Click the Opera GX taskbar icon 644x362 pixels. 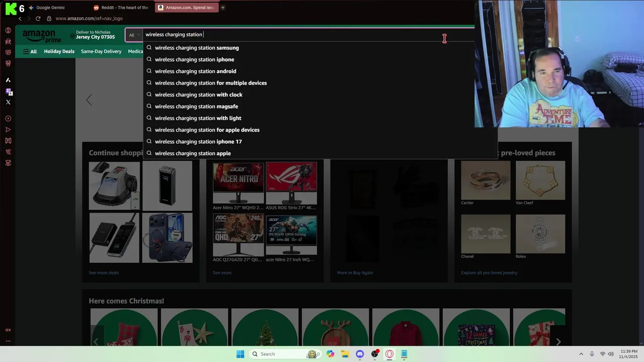389,354
